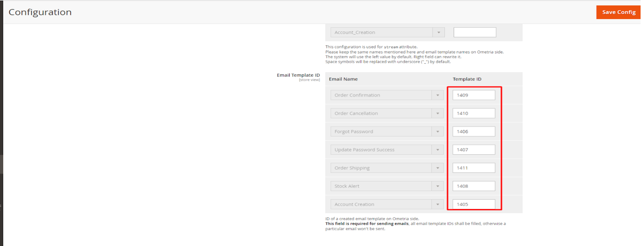Open the Forgot Password dropdown arrow
Viewport: 644px width, 246px height.
[438, 132]
